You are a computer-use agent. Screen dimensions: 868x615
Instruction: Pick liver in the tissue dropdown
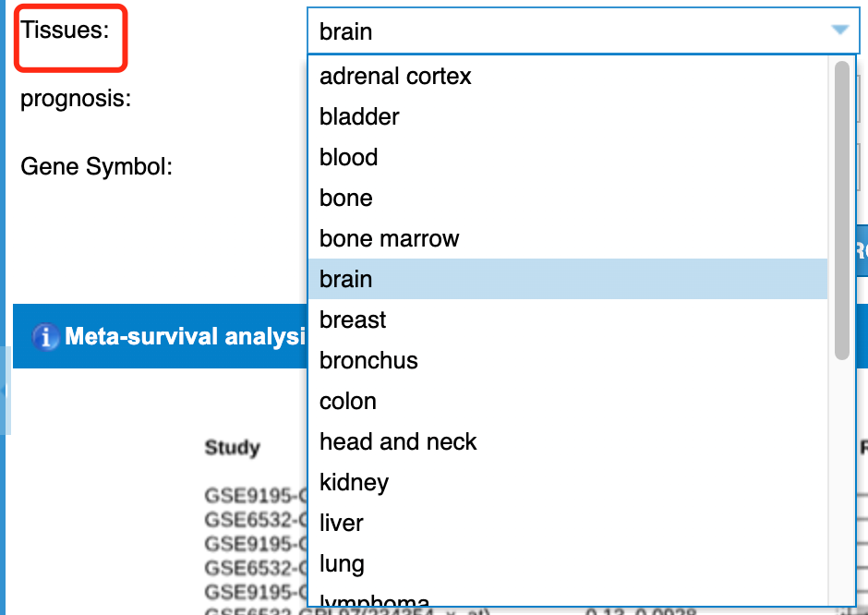[x=567, y=523]
